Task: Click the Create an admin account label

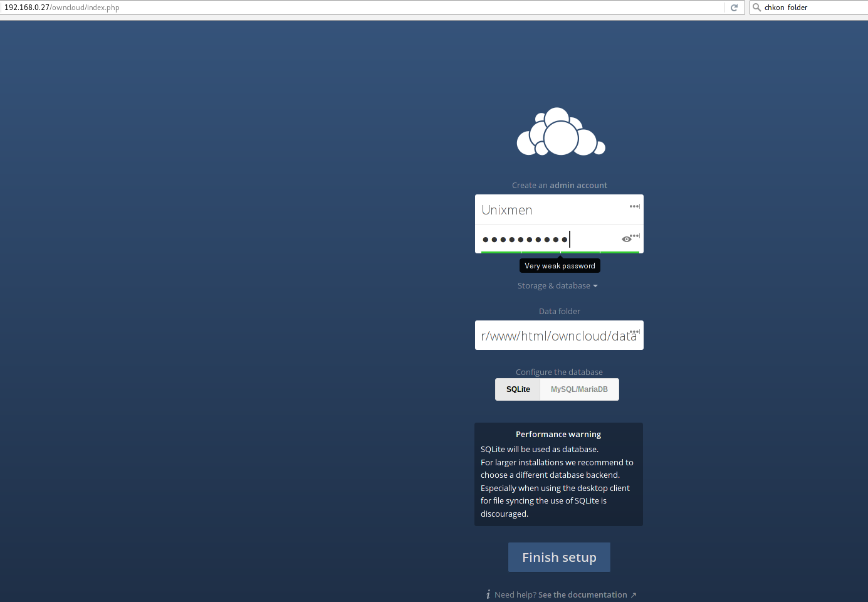Action: [x=559, y=185]
